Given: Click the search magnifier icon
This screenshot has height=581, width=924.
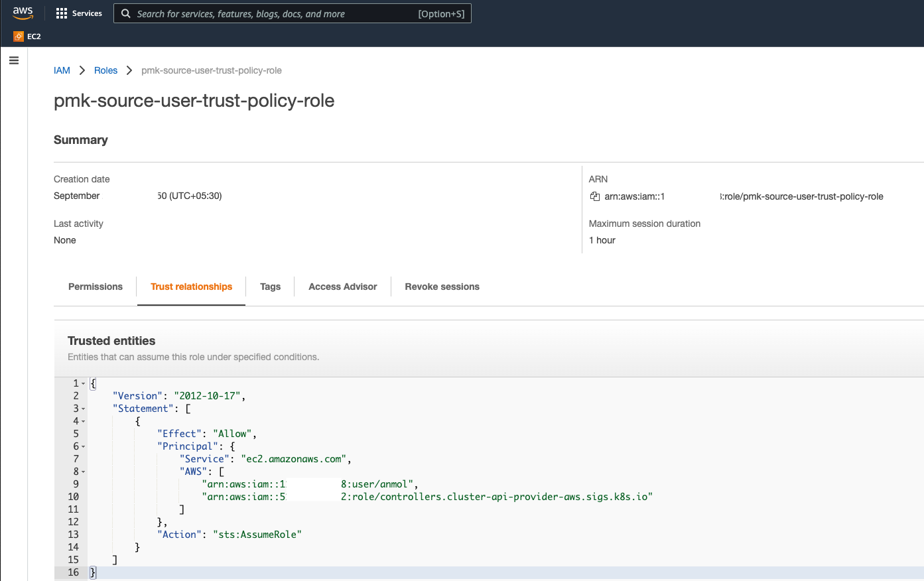Looking at the screenshot, I should point(126,13).
